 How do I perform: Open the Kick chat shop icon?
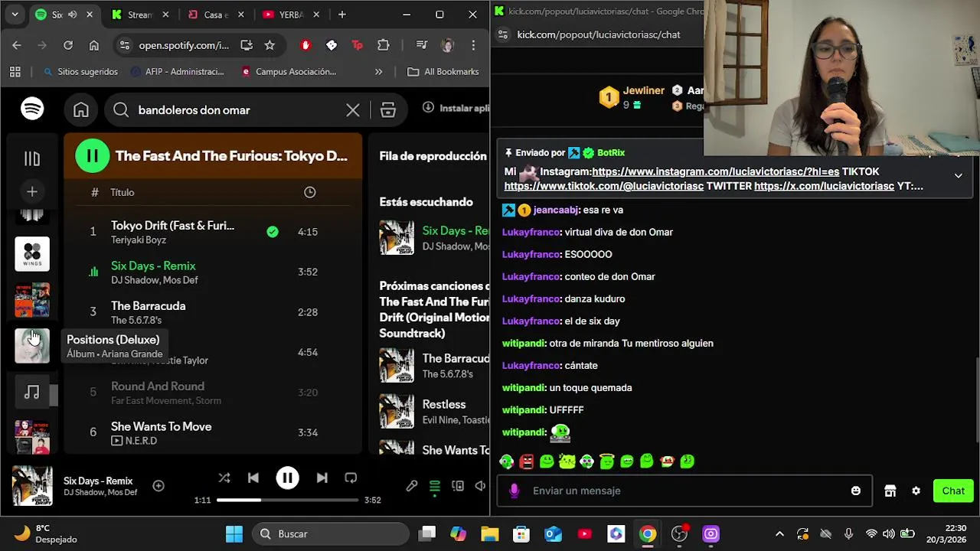(x=890, y=491)
